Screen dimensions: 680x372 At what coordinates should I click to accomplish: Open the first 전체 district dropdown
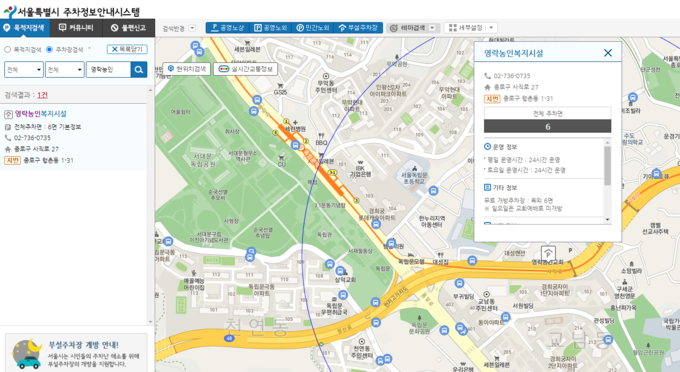tap(24, 69)
